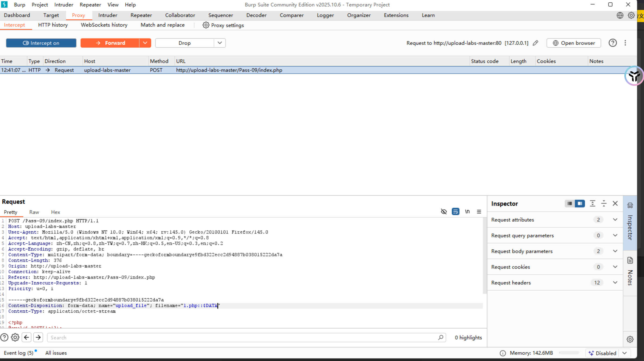Go to previous search match arrow
The width and height of the screenshot is (644, 361).
[x=26, y=337]
